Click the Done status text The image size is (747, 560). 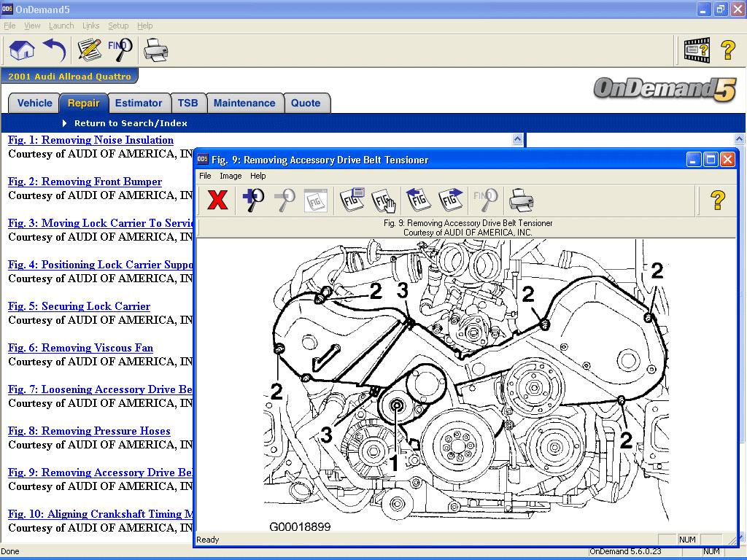tap(10, 551)
